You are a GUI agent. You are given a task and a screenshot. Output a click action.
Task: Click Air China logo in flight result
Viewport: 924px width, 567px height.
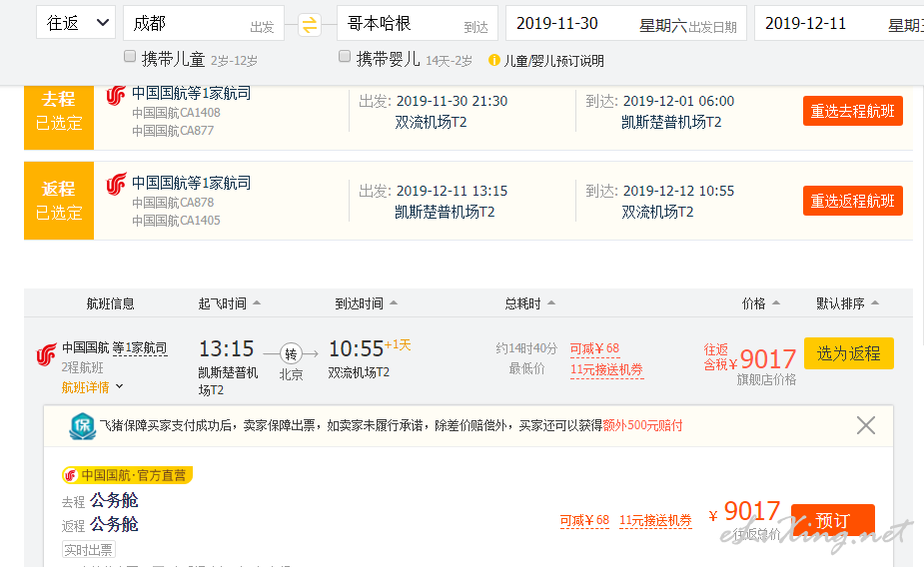point(47,354)
